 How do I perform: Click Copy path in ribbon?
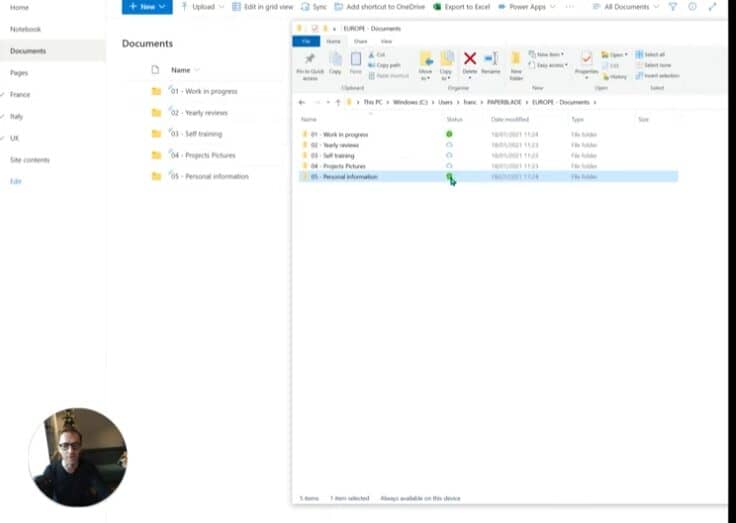coord(385,65)
